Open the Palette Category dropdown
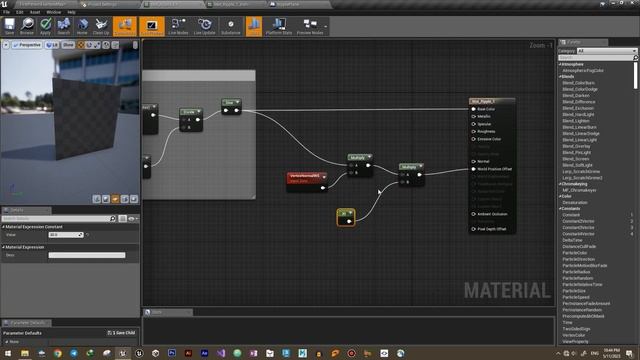This screenshot has height=360, width=640. (607, 51)
